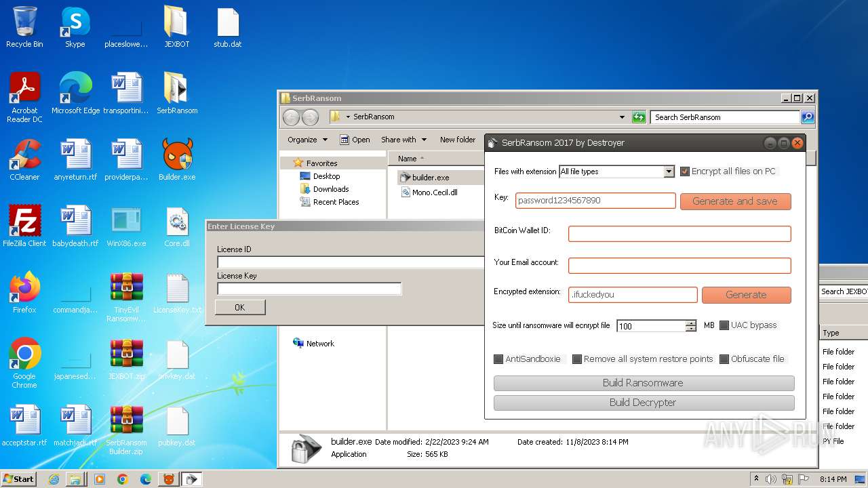Viewport: 868px width, 488px height.
Task: Enable AntiSandboxie checkbox
Action: (x=498, y=359)
